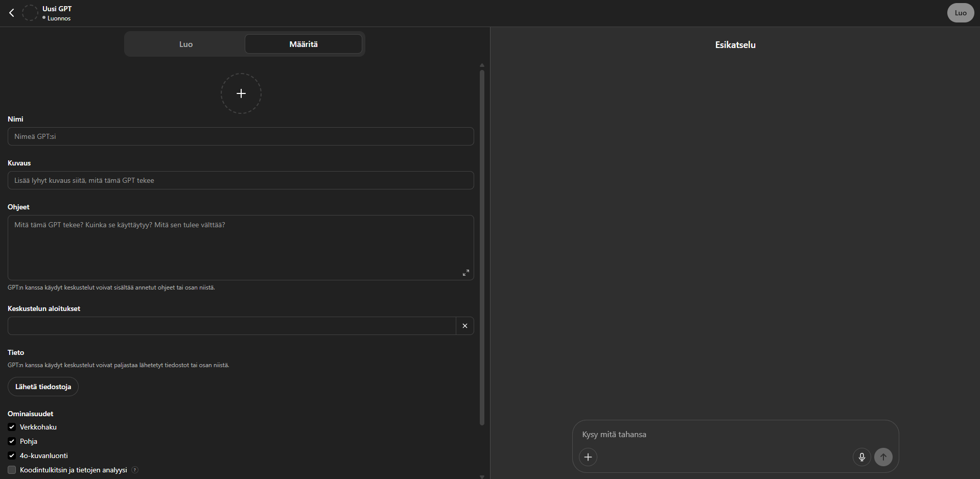Uncheck the Verkkohaku checkbox
Viewport: 980px width, 479px height.
point(12,427)
